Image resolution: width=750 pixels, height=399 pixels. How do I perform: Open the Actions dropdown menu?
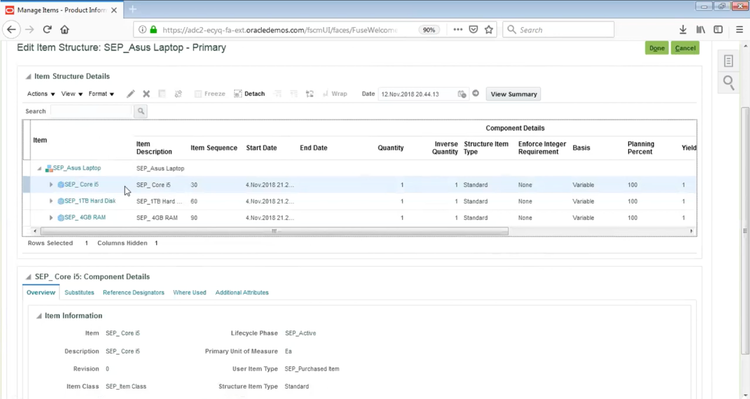pos(41,94)
